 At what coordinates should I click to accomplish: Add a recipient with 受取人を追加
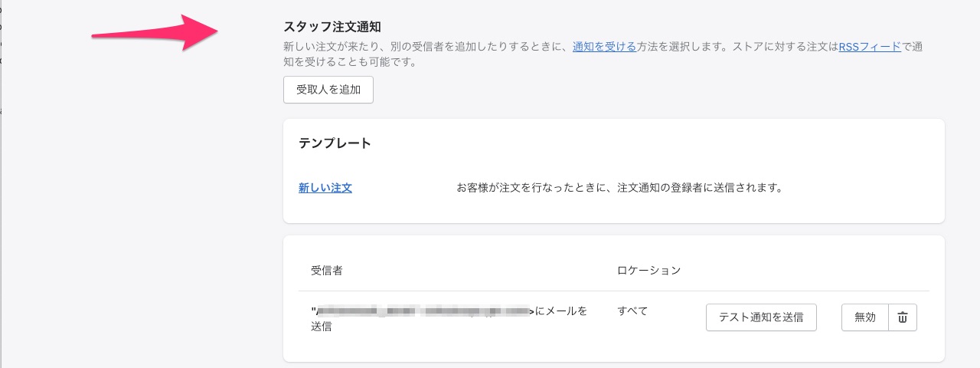(328, 90)
